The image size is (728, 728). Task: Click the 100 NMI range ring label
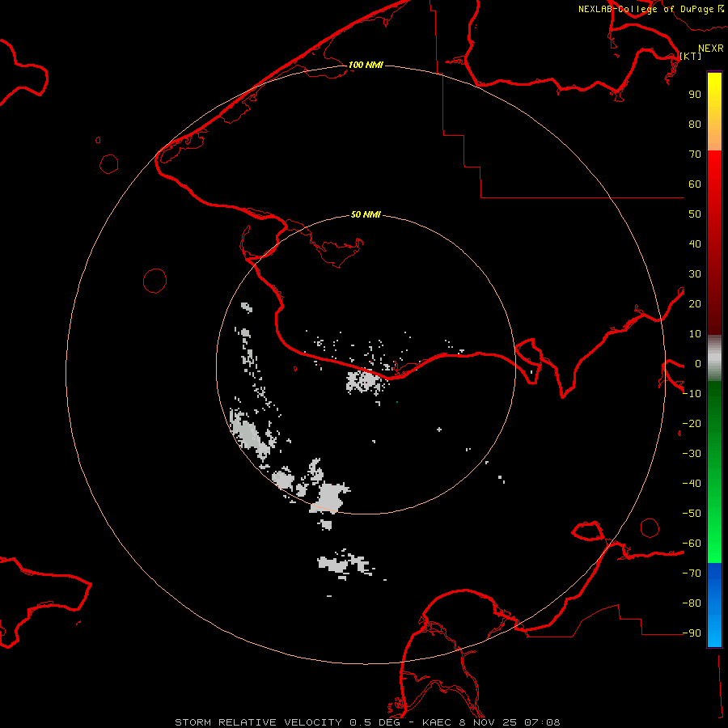coord(366,65)
